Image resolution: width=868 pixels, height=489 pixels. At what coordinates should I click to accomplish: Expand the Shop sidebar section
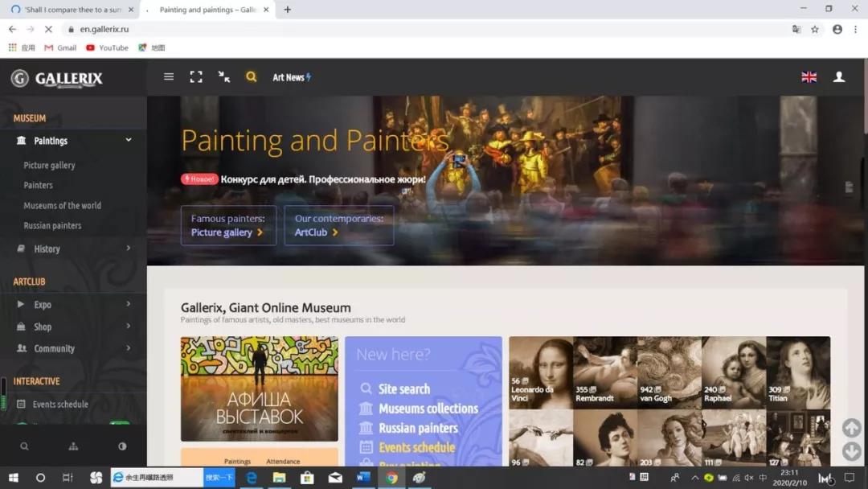[129, 327]
